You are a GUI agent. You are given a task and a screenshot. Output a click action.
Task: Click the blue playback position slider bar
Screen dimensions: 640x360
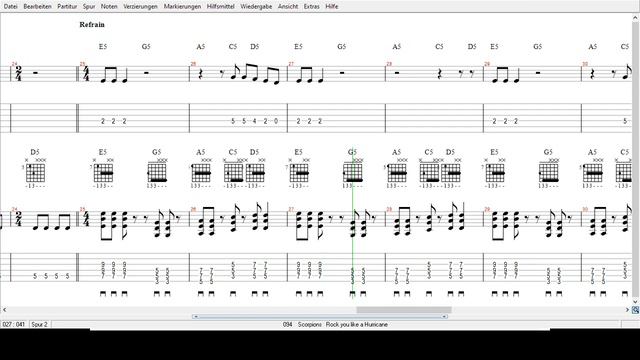coord(320,316)
